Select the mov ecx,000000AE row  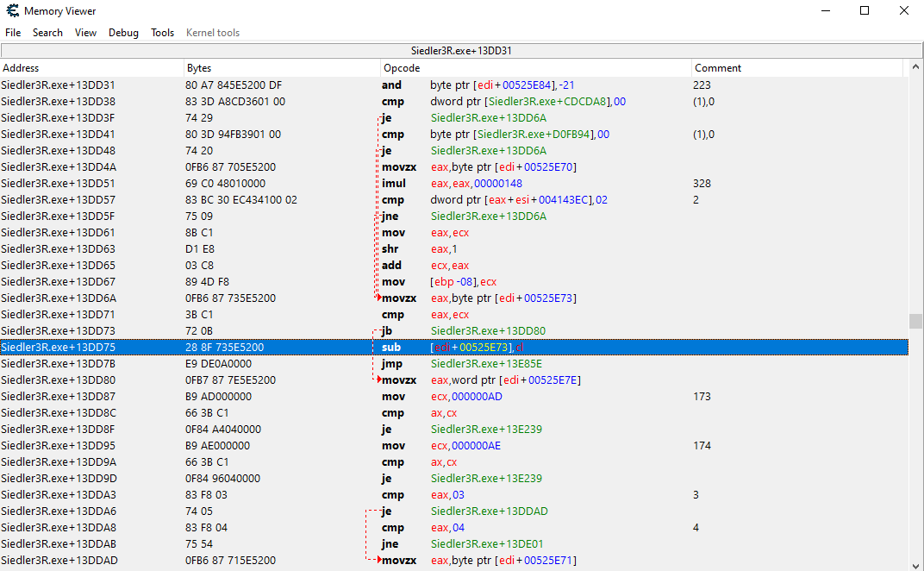click(x=453, y=446)
